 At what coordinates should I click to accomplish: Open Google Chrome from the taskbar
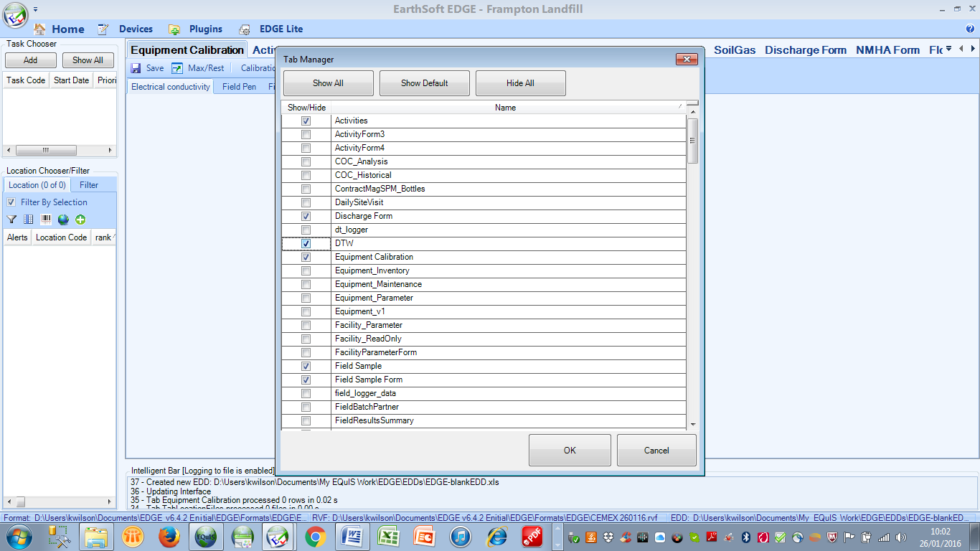point(316,537)
